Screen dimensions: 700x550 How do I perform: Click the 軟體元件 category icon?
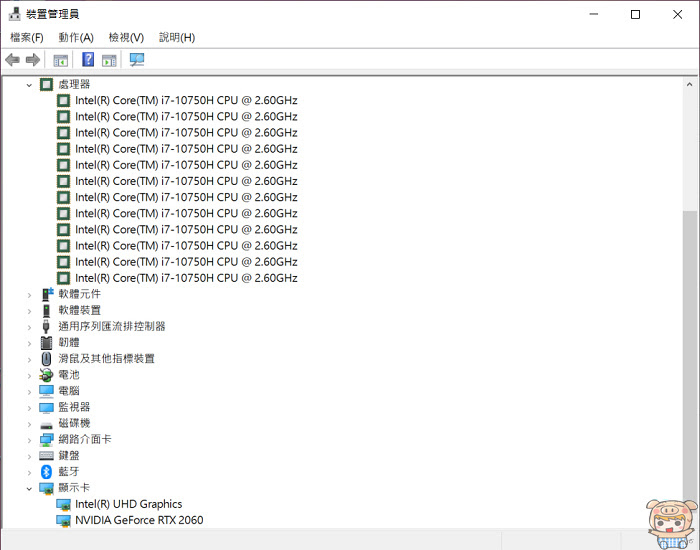(x=47, y=294)
